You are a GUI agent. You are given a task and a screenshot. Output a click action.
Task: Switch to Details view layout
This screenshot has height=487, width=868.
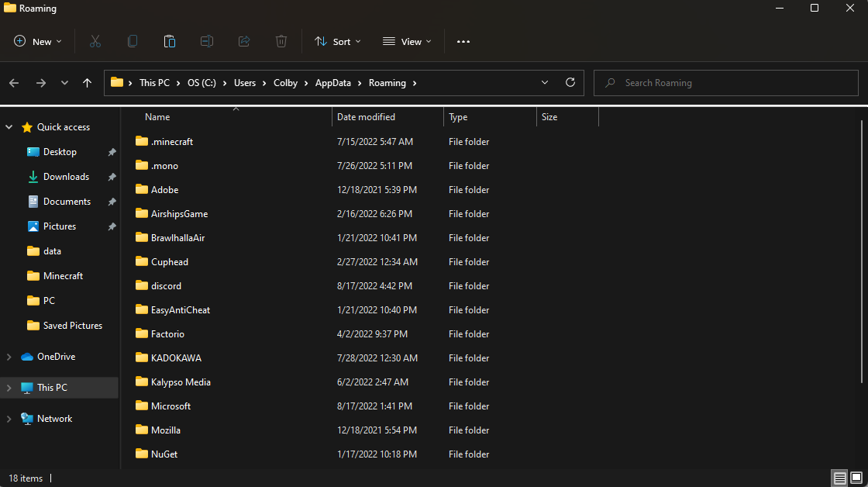pyautogui.click(x=839, y=478)
